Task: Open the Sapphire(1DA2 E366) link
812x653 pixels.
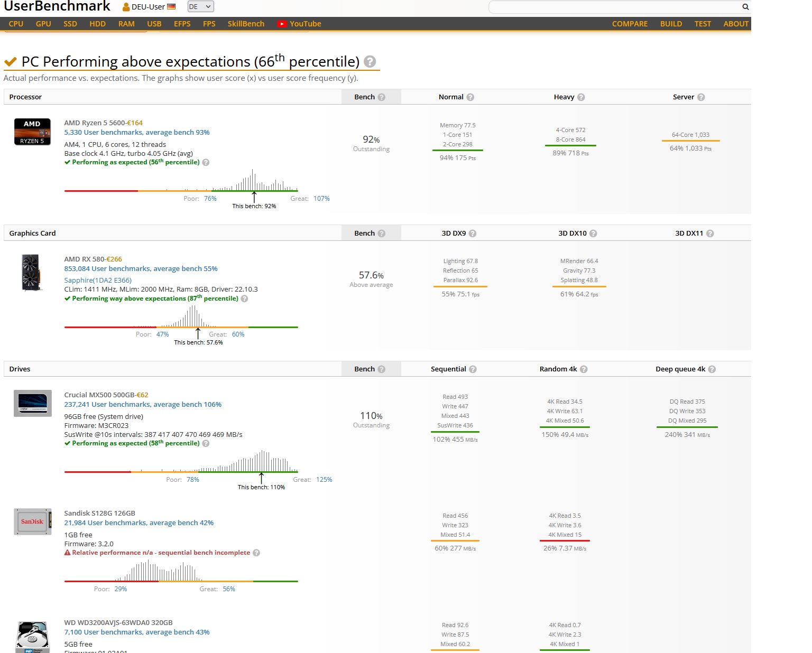Action: 98,281
